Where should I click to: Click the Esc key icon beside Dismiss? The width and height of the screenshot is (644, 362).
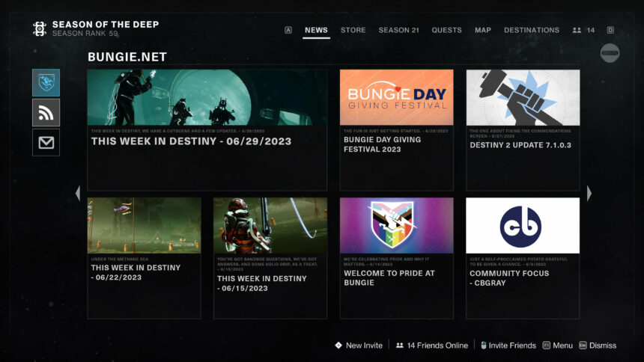583,346
